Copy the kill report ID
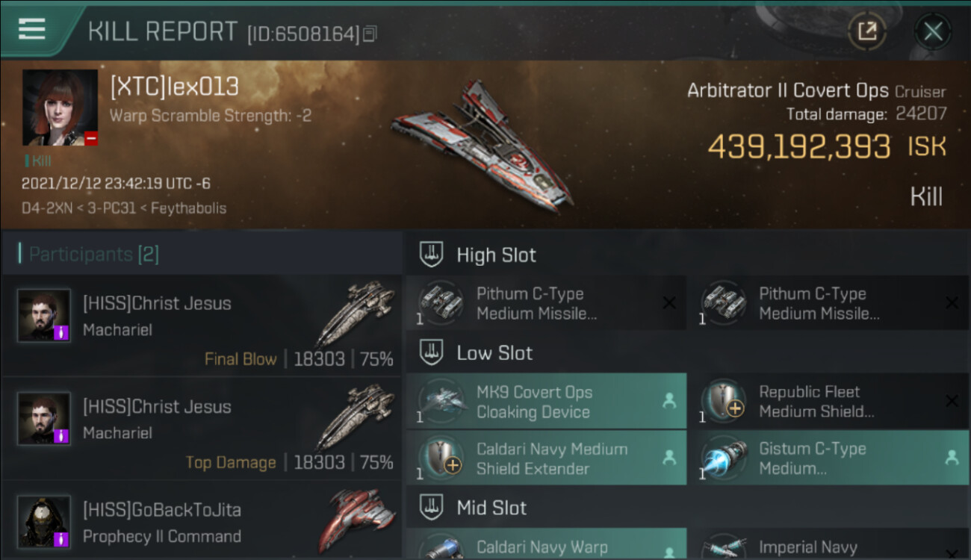This screenshot has width=971, height=560. pos(370,34)
